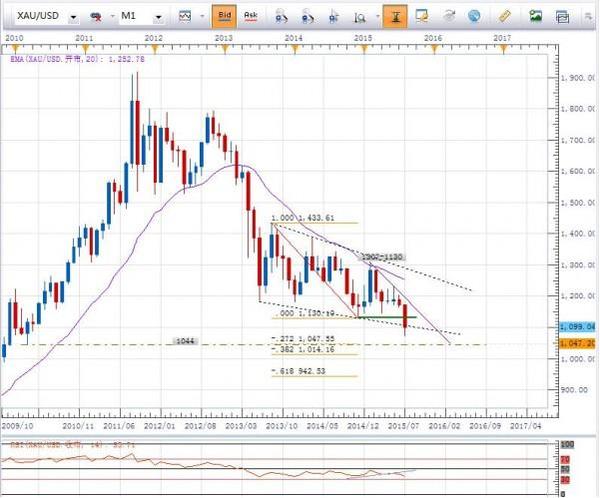Click the chart type line icon
The height and width of the screenshot is (498, 600).
[x=185, y=17]
